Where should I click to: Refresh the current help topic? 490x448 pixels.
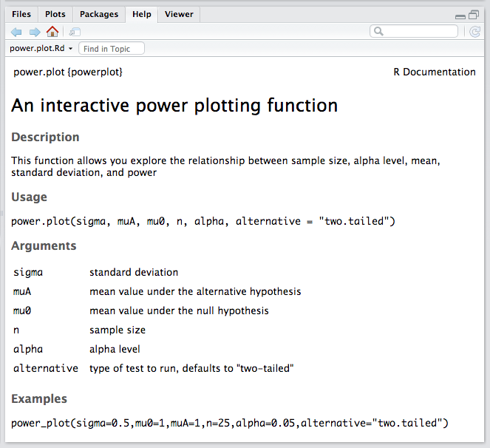pos(474,32)
